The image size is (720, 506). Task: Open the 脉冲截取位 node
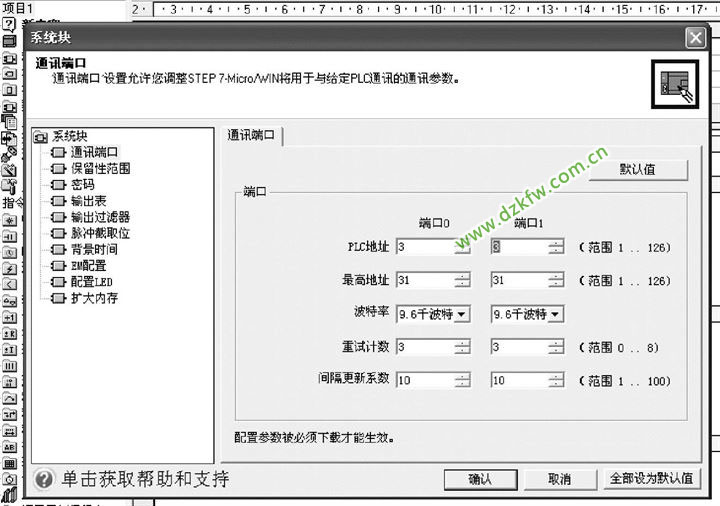pos(98,233)
